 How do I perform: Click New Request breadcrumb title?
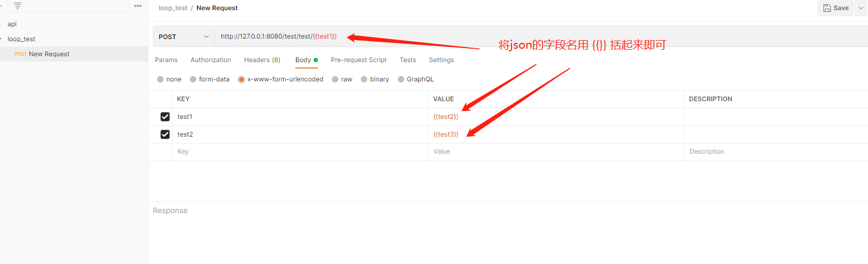pyautogui.click(x=217, y=8)
